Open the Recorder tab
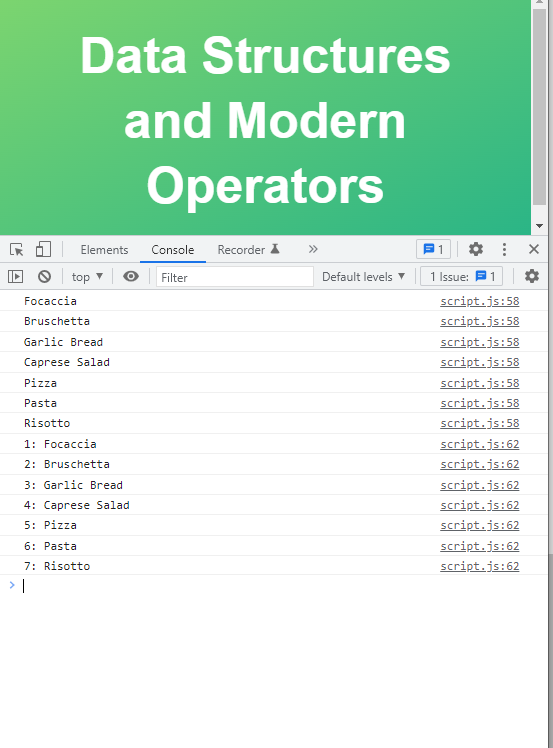The image size is (553, 748). point(248,249)
